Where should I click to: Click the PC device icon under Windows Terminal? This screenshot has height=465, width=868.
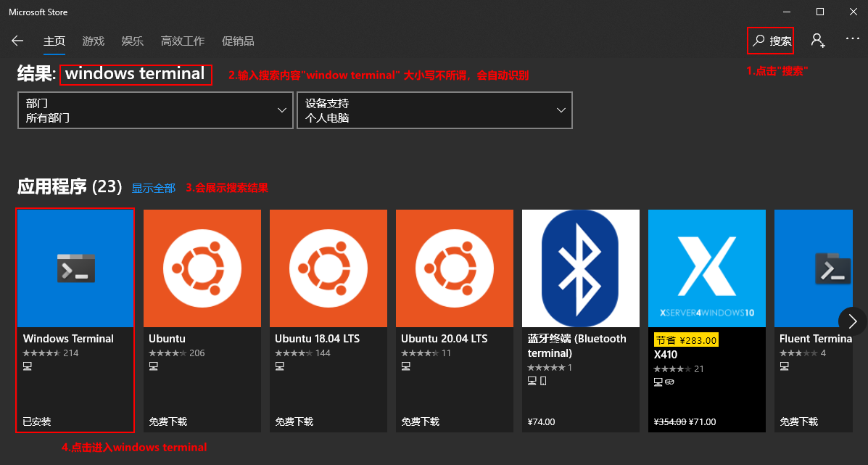(27, 366)
